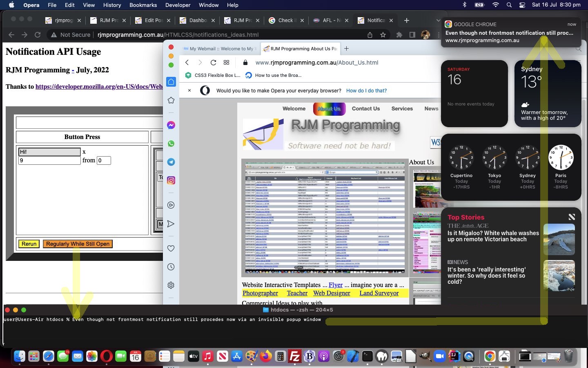This screenshot has height=368, width=588.
Task: Open the Opera application menu
Action: pos(31,5)
